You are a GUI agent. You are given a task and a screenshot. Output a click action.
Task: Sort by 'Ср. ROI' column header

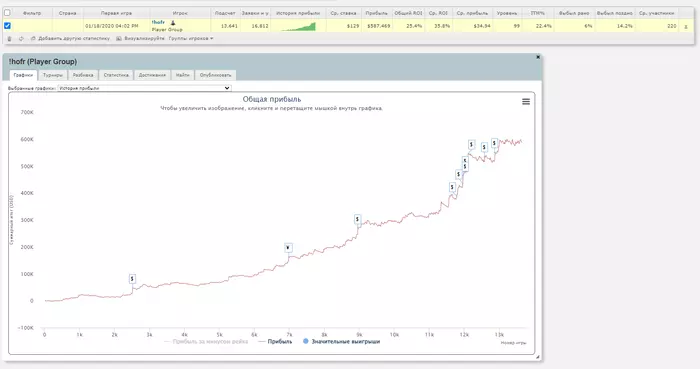pyautogui.click(x=438, y=13)
